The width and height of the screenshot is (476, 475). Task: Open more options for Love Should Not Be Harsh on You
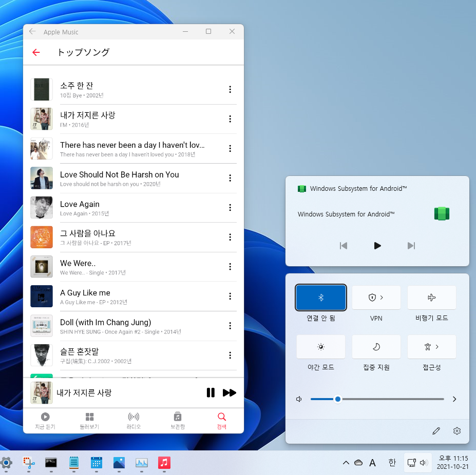pyautogui.click(x=230, y=178)
